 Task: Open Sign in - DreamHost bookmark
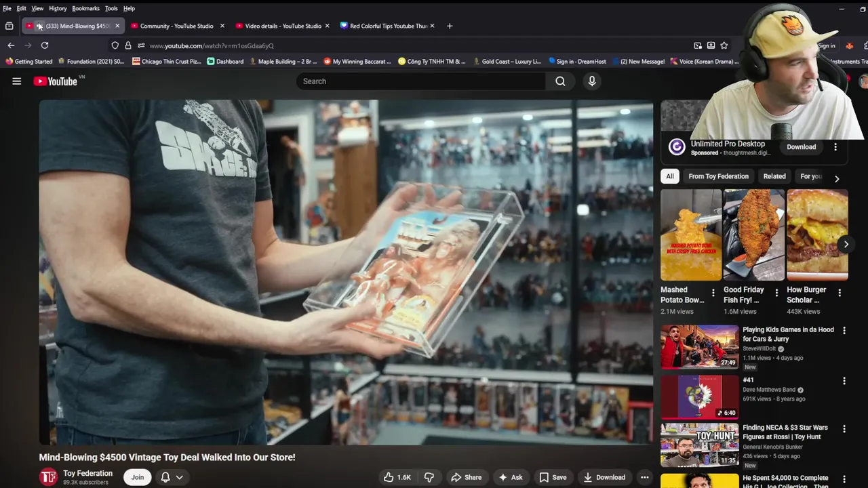[577, 62]
